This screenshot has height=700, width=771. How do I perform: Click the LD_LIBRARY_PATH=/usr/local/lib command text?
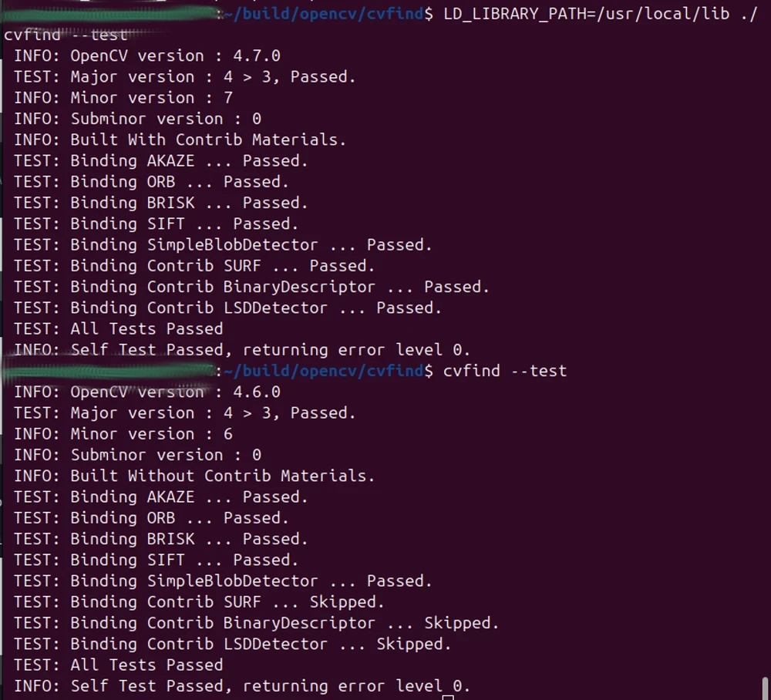[586, 14]
